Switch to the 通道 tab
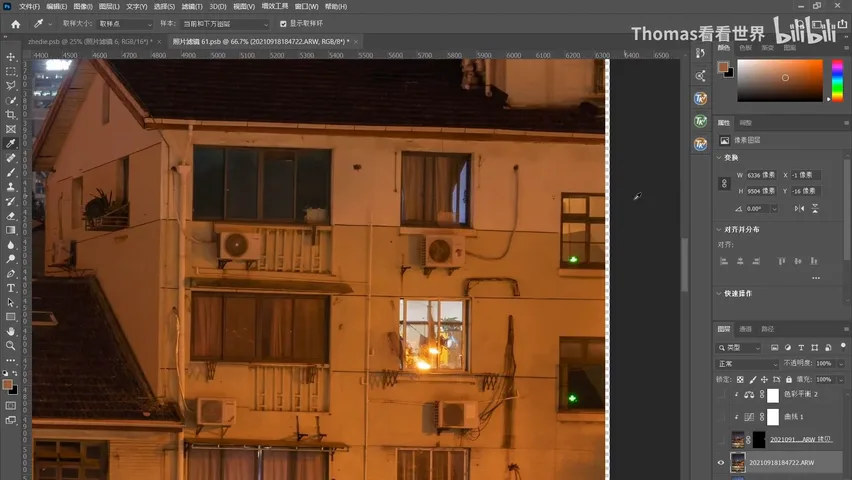 click(745, 329)
